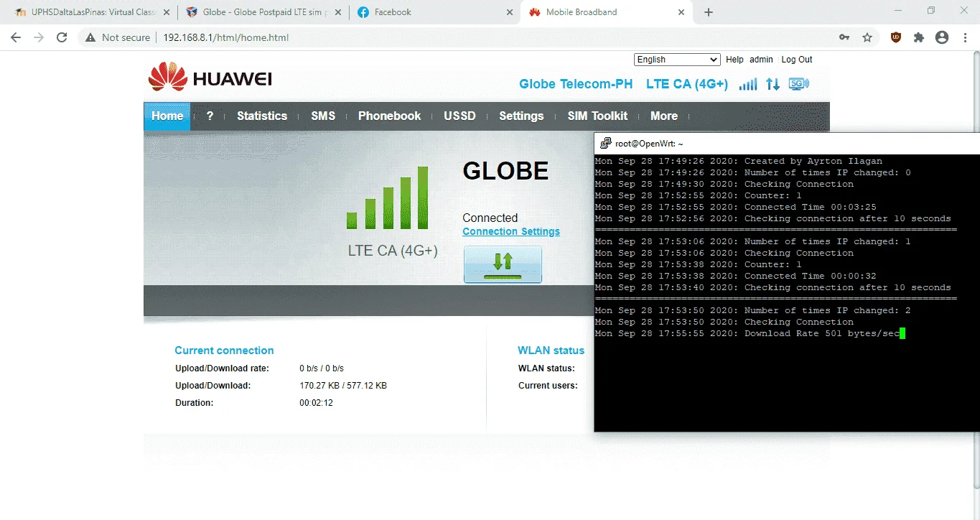Open the Home menu item
The width and height of the screenshot is (980, 520).
click(167, 116)
